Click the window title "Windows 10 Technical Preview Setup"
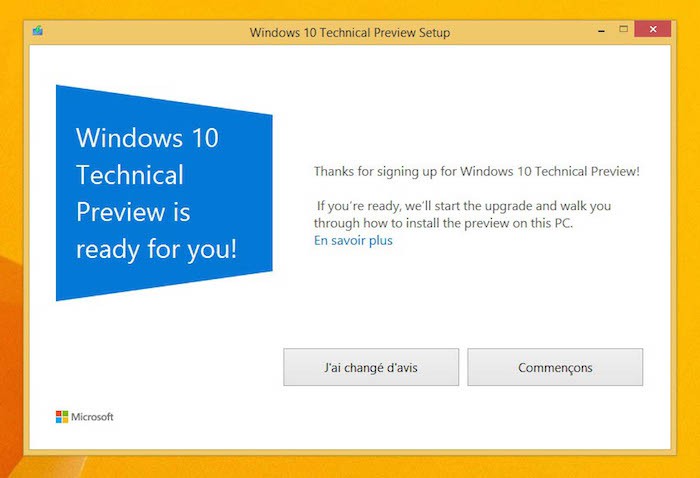 [349, 32]
